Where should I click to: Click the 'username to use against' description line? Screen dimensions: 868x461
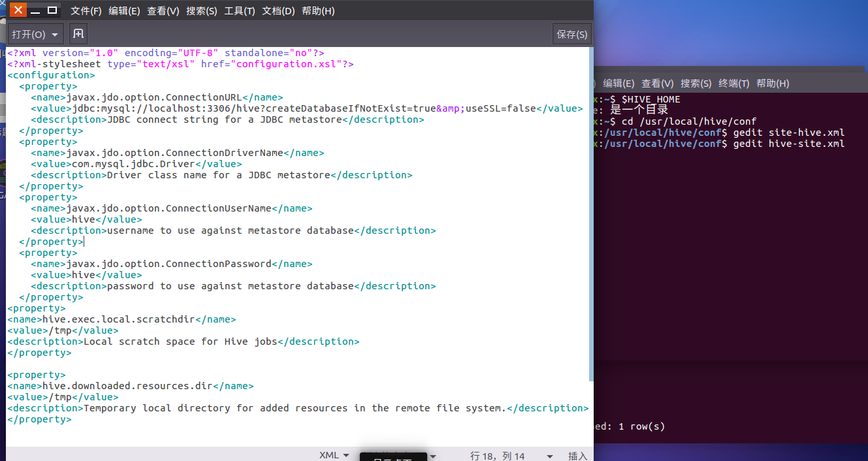coord(233,230)
